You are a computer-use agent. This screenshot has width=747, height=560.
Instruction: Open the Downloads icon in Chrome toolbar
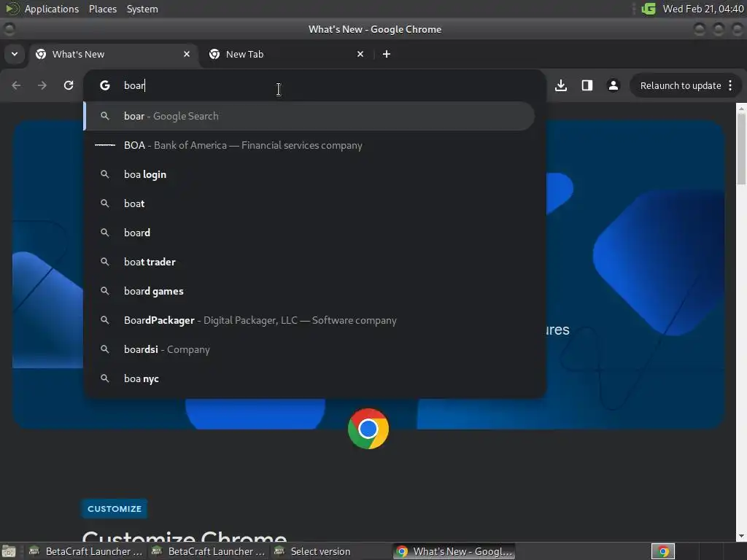click(x=561, y=85)
